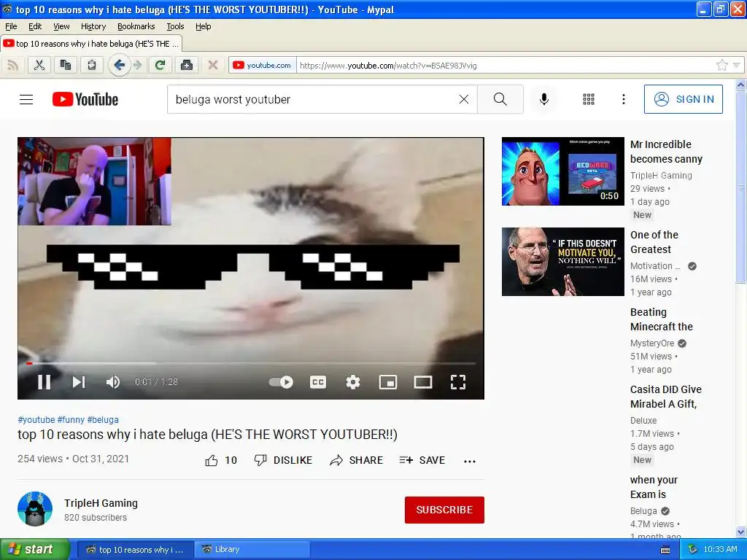Image resolution: width=747 pixels, height=560 pixels.
Task: Reload the page with the green refresh icon
Action: point(160,65)
